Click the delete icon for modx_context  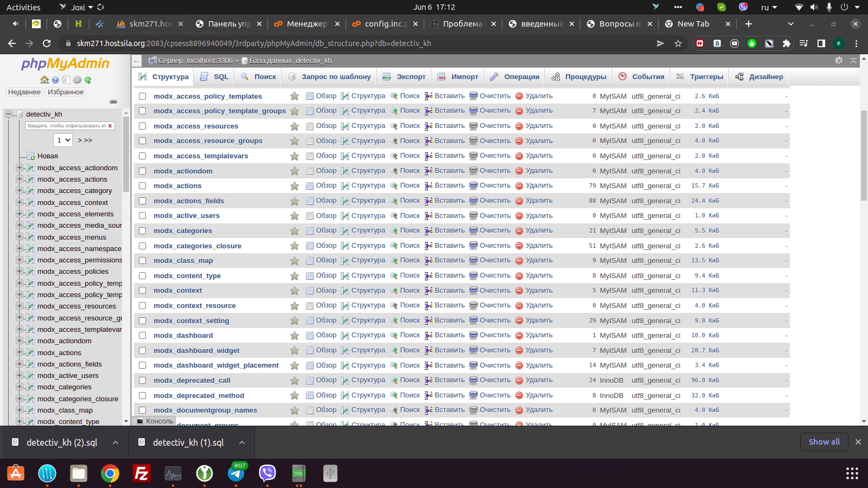[x=519, y=291]
